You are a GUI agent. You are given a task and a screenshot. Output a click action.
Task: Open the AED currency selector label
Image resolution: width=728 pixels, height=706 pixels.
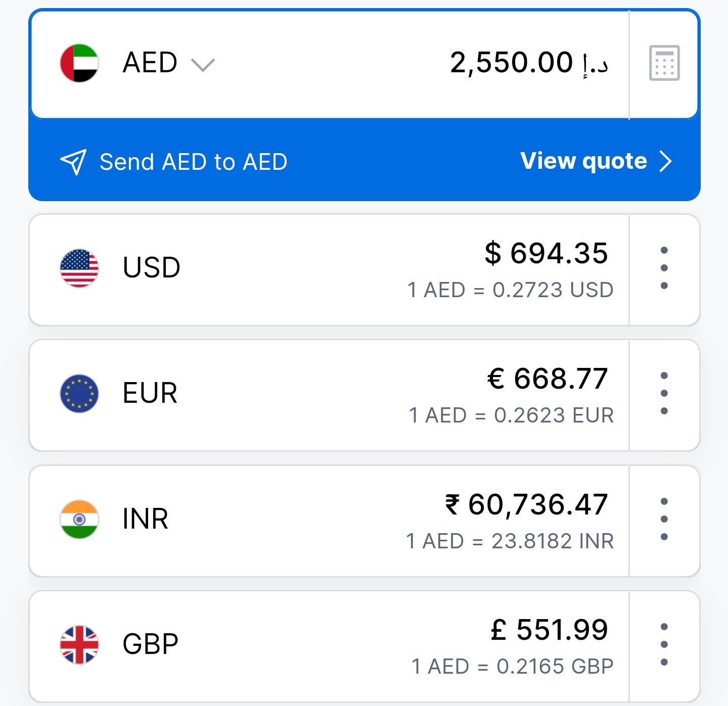point(150,63)
